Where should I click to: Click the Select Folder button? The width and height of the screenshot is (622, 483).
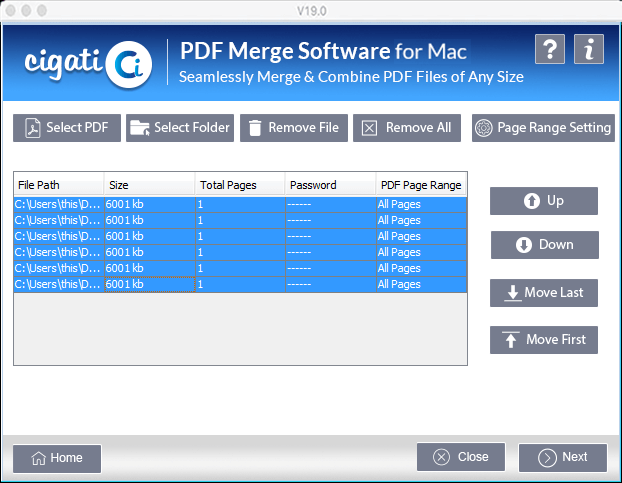[x=180, y=128]
